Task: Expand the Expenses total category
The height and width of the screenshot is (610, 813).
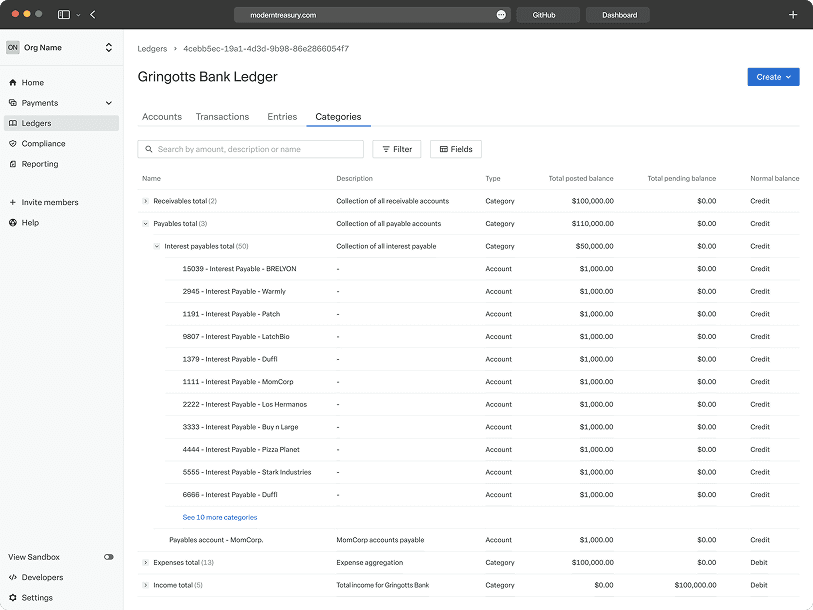Action: pyautogui.click(x=146, y=562)
